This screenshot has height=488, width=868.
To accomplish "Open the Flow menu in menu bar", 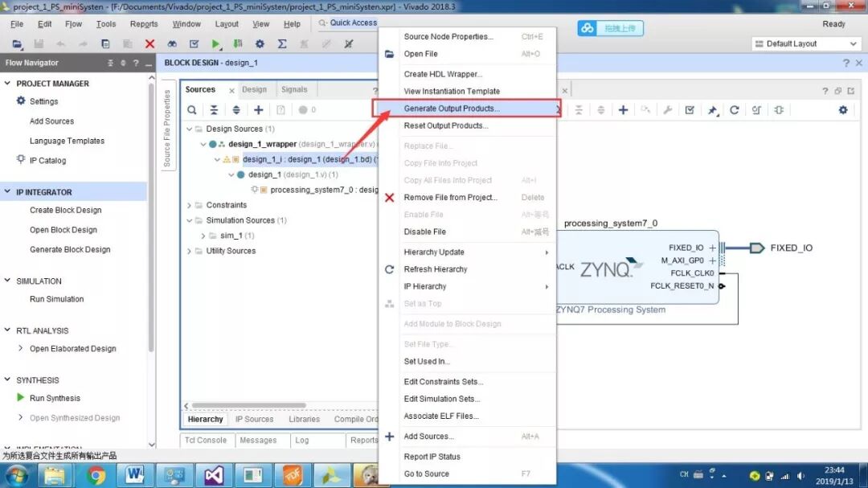I will (x=73, y=24).
